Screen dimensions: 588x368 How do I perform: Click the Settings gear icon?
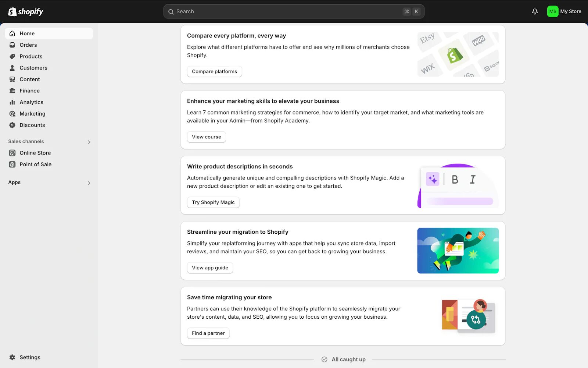pos(12,357)
